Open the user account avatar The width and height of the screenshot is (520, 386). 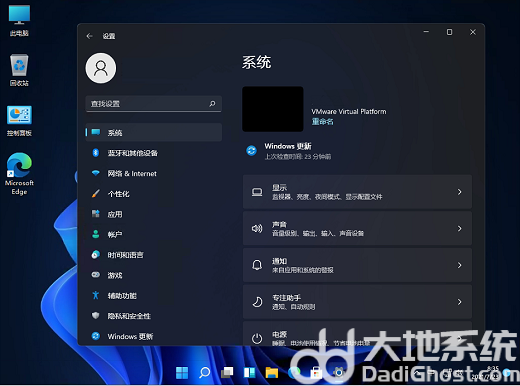coord(101,68)
